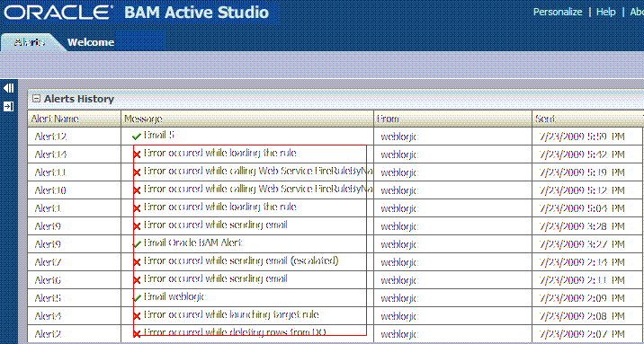Image resolution: width=644 pixels, height=344 pixels.
Task: Sort by the From column header
Action: tap(453, 119)
